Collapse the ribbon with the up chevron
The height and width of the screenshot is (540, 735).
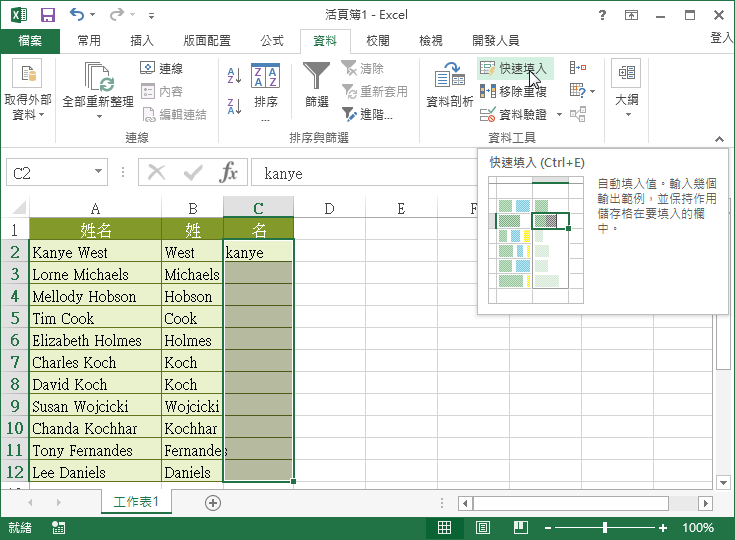pos(719,139)
